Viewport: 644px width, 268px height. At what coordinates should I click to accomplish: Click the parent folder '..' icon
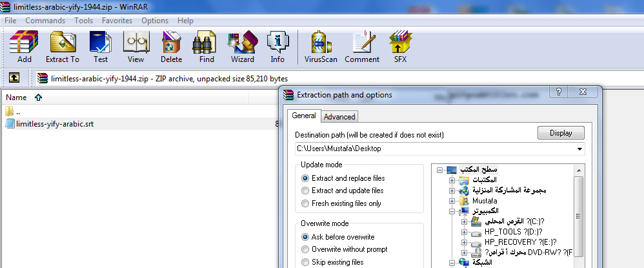point(10,111)
